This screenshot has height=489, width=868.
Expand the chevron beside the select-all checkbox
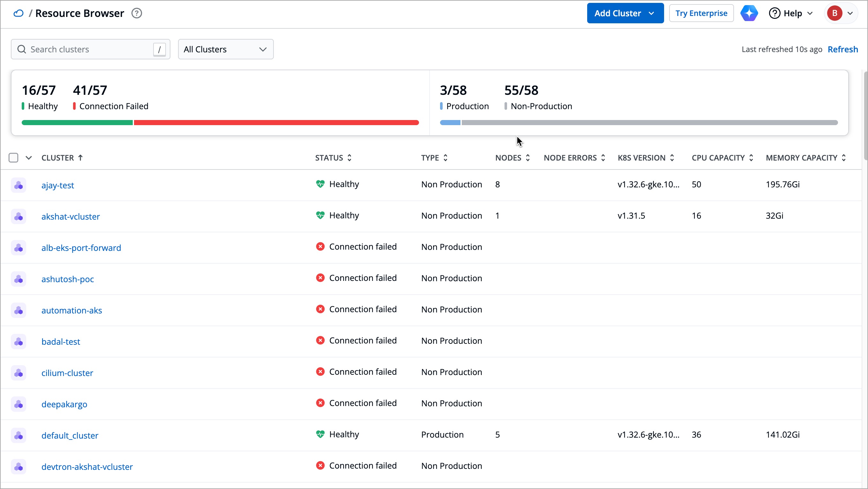[29, 157]
